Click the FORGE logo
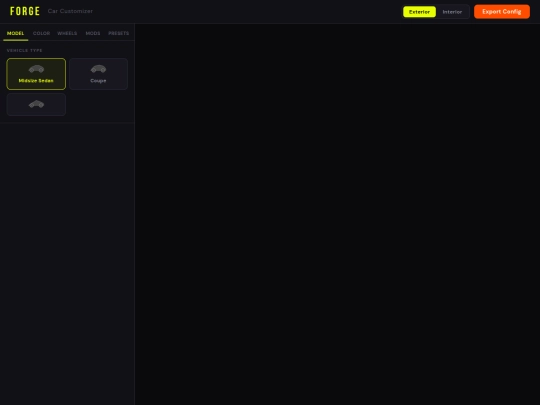This screenshot has width=540, height=405. (x=25, y=11)
